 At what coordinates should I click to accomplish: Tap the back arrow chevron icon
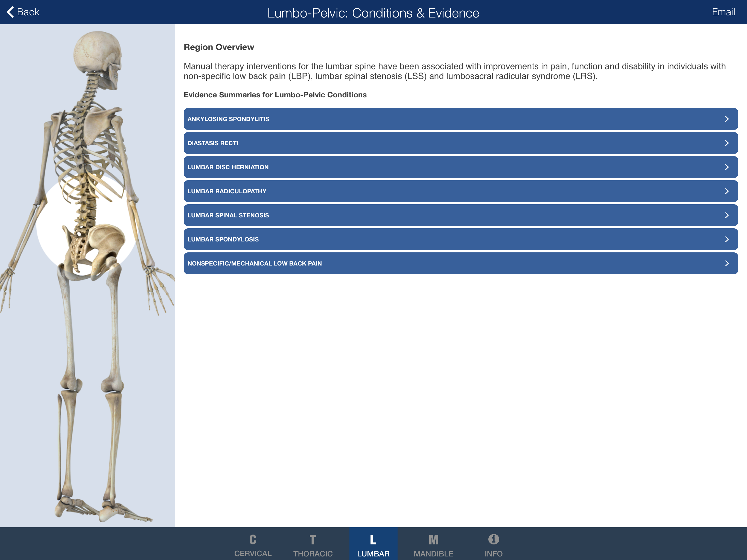pyautogui.click(x=10, y=12)
